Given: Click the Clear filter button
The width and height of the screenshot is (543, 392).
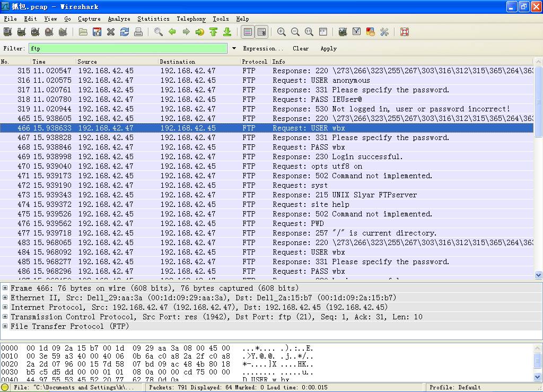Looking at the screenshot, I should tap(301, 48).
